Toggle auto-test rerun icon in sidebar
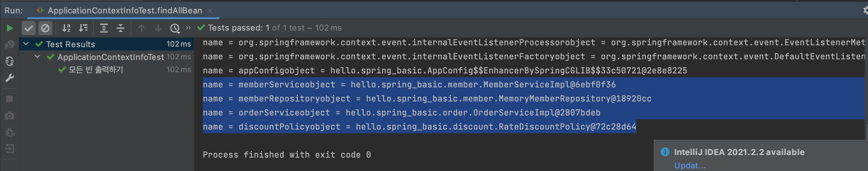 10,61
